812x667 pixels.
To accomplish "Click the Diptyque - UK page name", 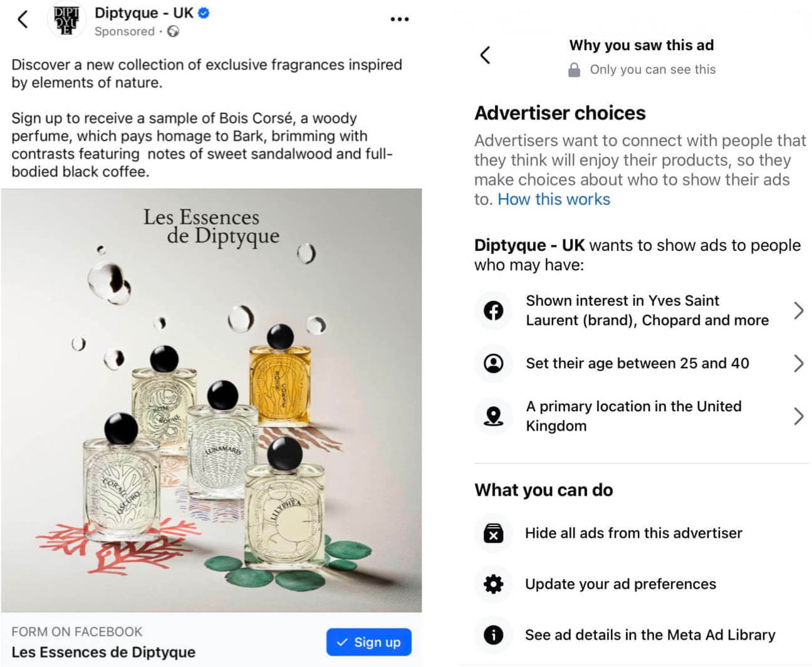I will click(144, 13).
